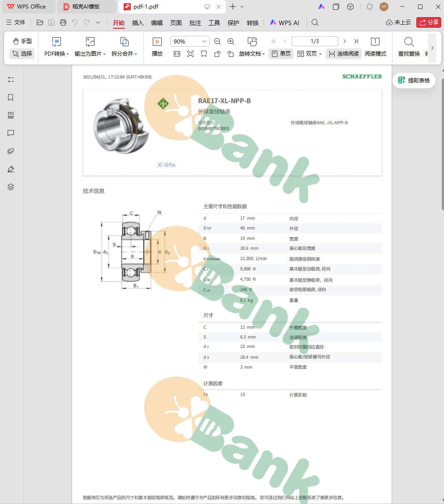Click the open folder icon
Image resolution: width=444 pixels, height=504 pixels.
pyautogui.click(x=40, y=22)
